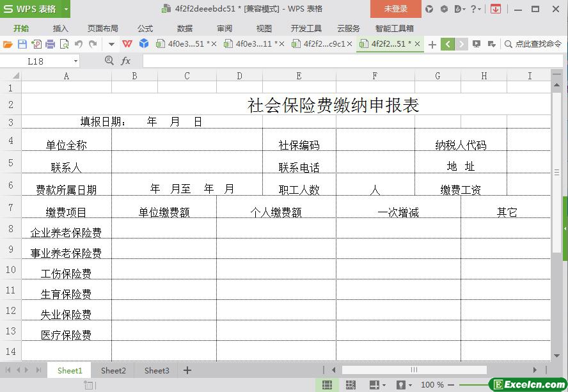This screenshot has height=392, width=568.
Task: Toggle page break preview view
Action: [x=351, y=385]
